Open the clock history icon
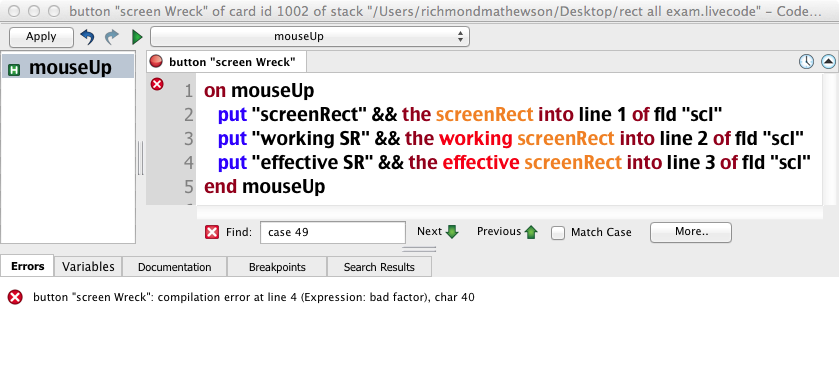Viewport: 839px width, 377px height. pos(806,62)
